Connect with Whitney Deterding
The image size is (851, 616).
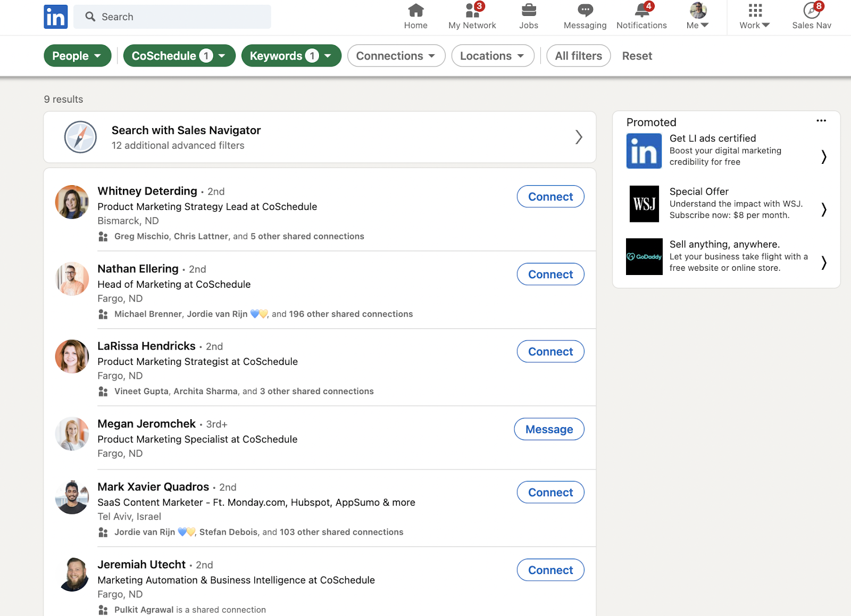click(550, 197)
